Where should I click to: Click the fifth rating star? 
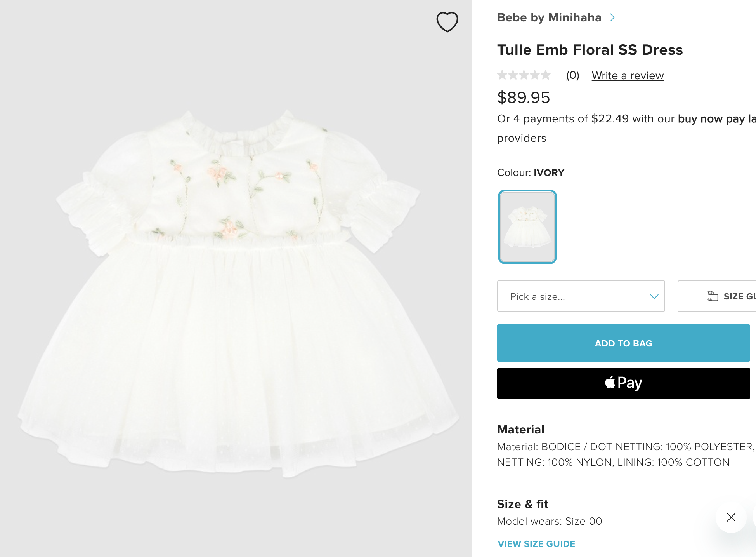coord(546,75)
